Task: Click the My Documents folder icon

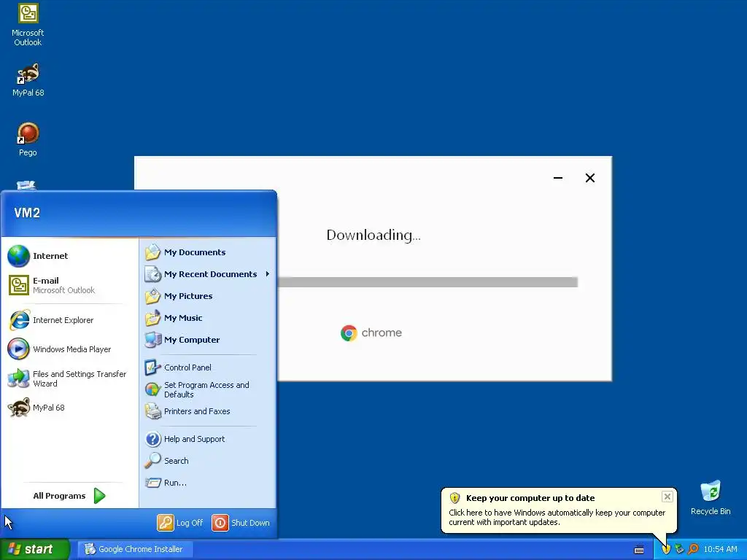Action: (153, 252)
